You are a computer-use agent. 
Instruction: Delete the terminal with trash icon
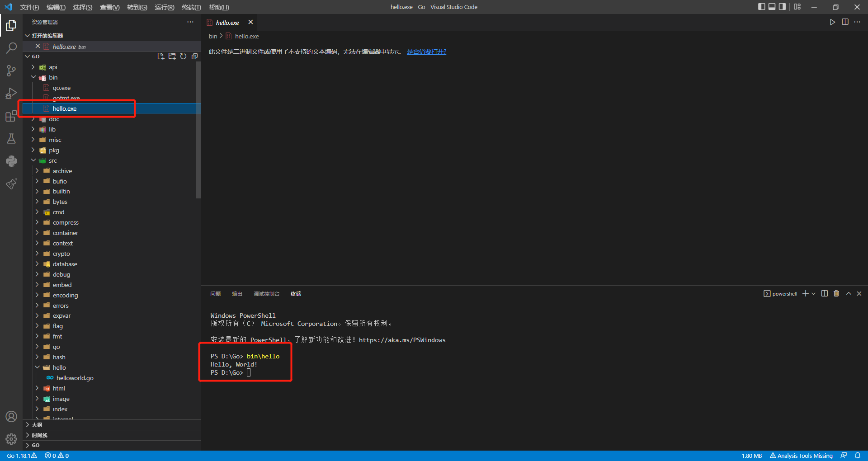coord(836,294)
